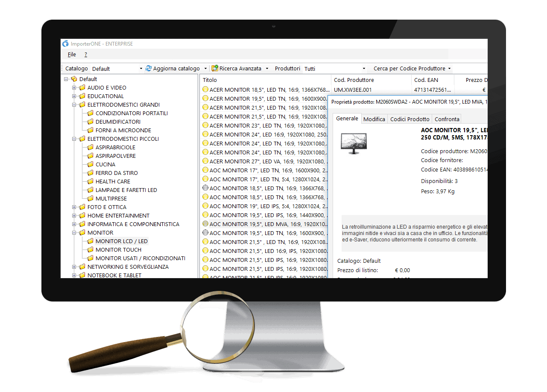Expand NETWORKING E SORVEGLIANZA node
Screen dimensions: 547x392
(74, 267)
